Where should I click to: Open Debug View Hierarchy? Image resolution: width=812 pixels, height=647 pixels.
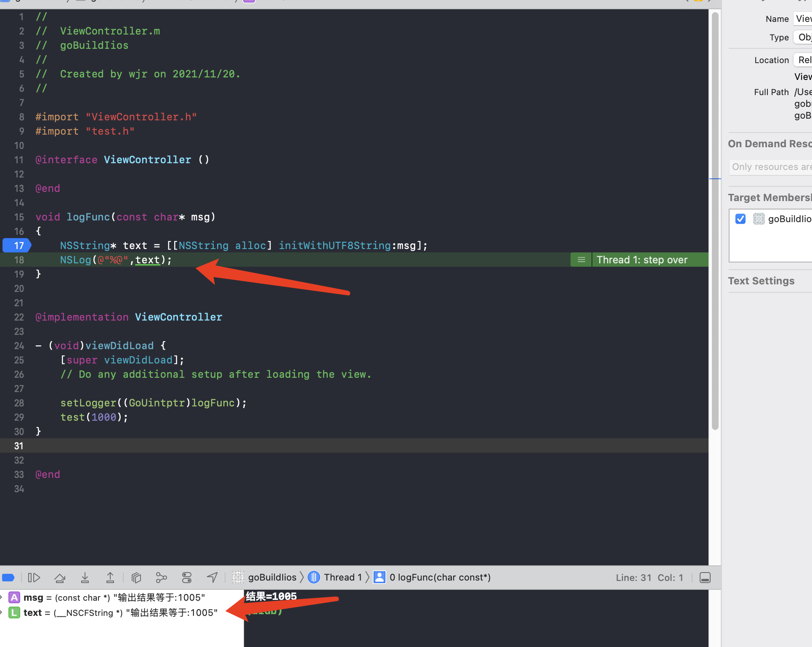tap(136, 578)
